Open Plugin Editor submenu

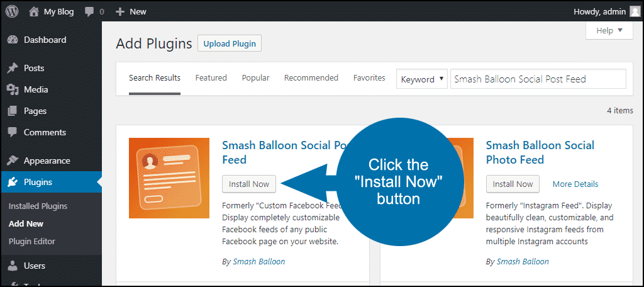pos(31,242)
